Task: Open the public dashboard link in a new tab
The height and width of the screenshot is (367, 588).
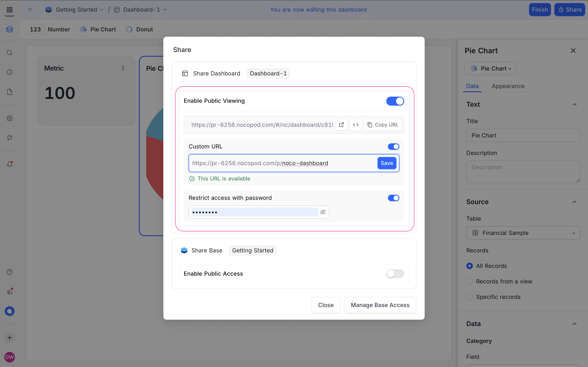Action: point(341,125)
